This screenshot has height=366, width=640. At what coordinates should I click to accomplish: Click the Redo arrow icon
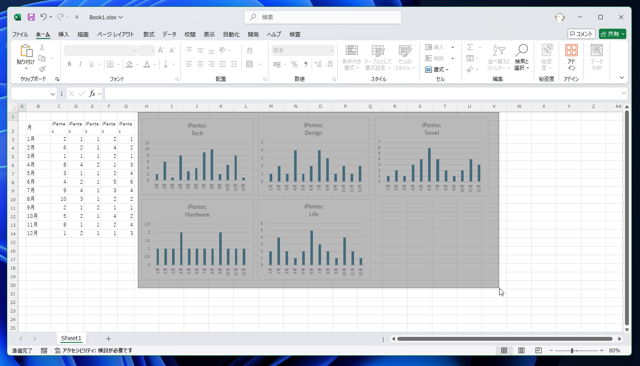click(60, 17)
